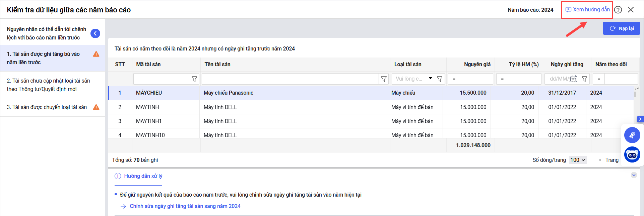Click filter icon for Tên tài sản column

[384, 79]
